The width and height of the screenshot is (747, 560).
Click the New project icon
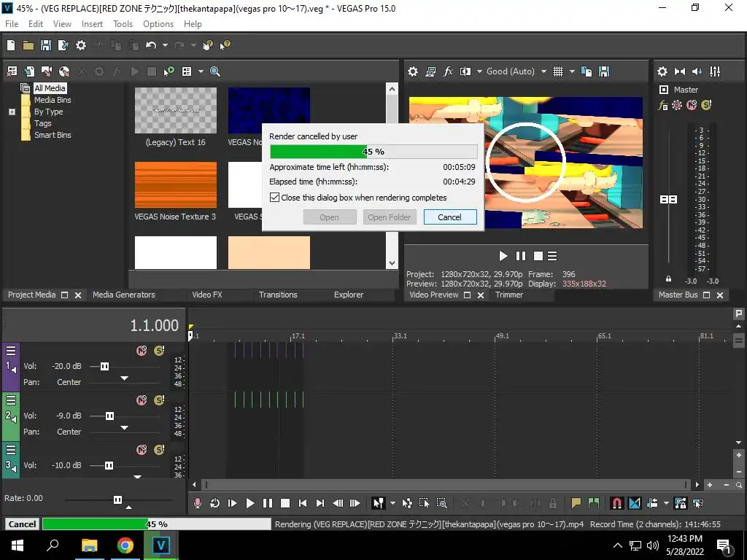pyautogui.click(x=11, y=45)
